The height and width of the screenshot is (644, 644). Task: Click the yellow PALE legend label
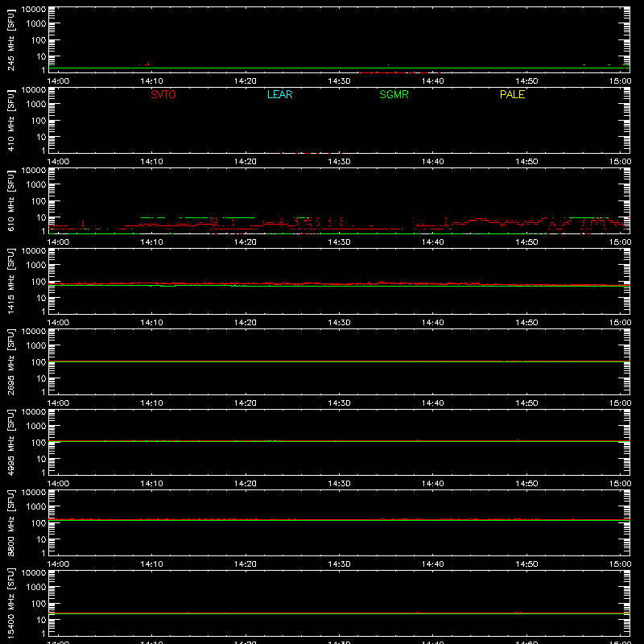pyautogui.click(x=512, y=94)
